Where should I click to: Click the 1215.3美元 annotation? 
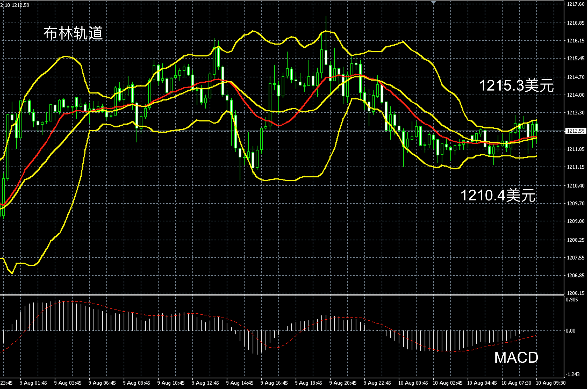click(516, 86)
